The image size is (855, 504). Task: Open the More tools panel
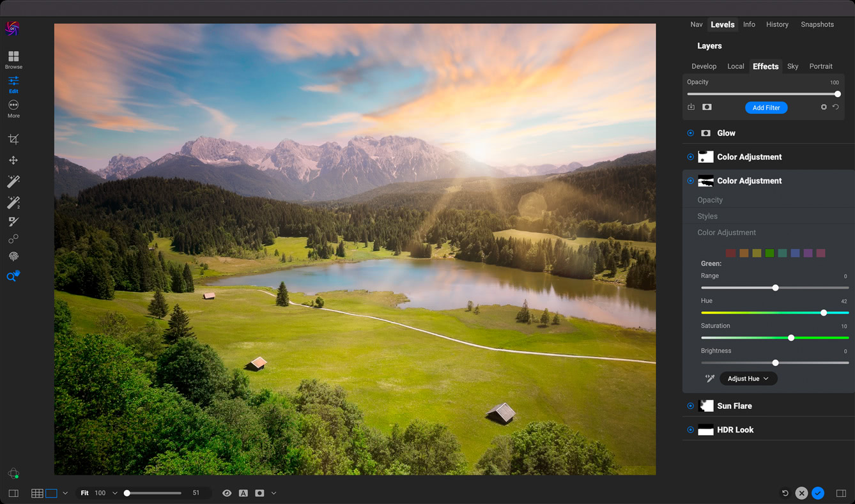tap(13, 108)
